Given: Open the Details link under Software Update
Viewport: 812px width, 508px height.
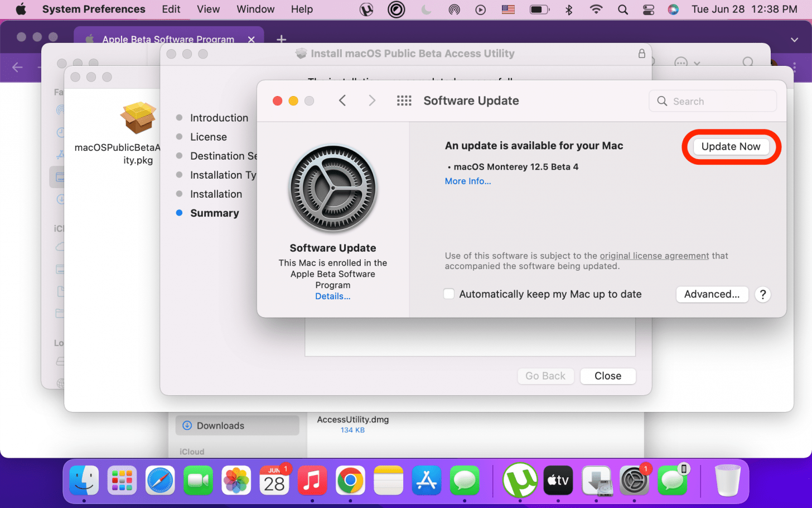Looking at the screenshot, I should tap(332, 296).
